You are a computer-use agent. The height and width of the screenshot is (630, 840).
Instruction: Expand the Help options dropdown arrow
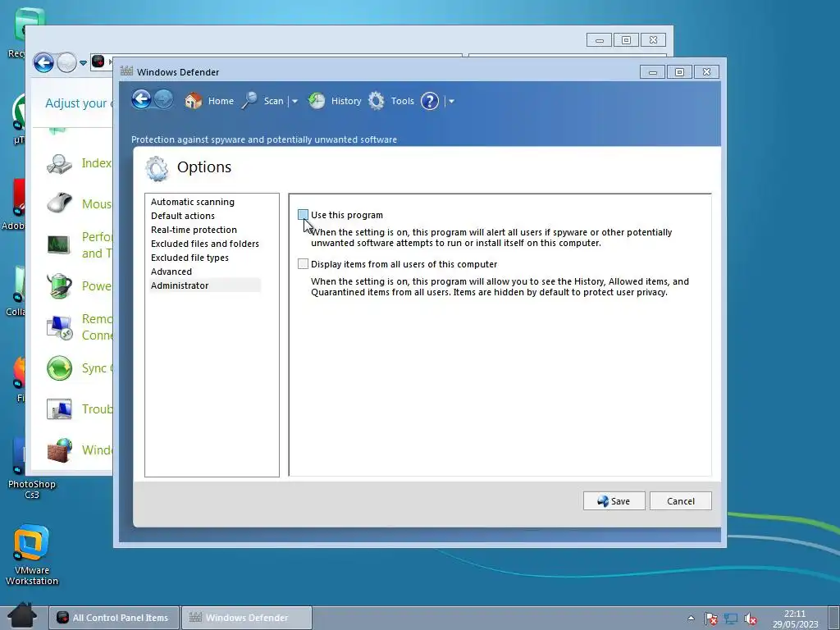(452, 101)
